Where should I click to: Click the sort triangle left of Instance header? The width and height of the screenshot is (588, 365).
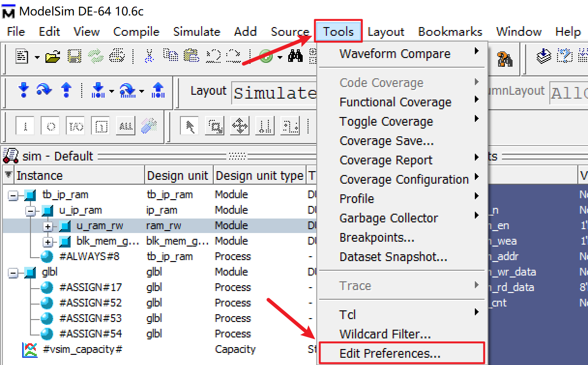8,175
